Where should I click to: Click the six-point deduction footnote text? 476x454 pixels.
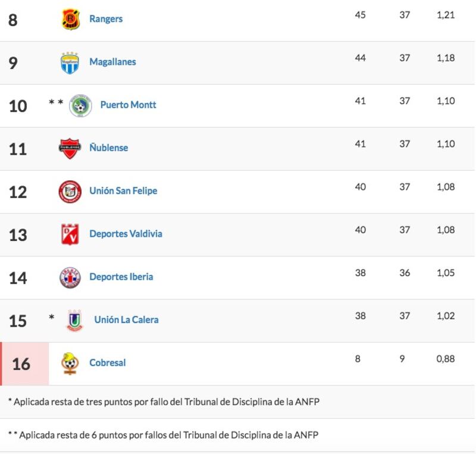[163, 435]
